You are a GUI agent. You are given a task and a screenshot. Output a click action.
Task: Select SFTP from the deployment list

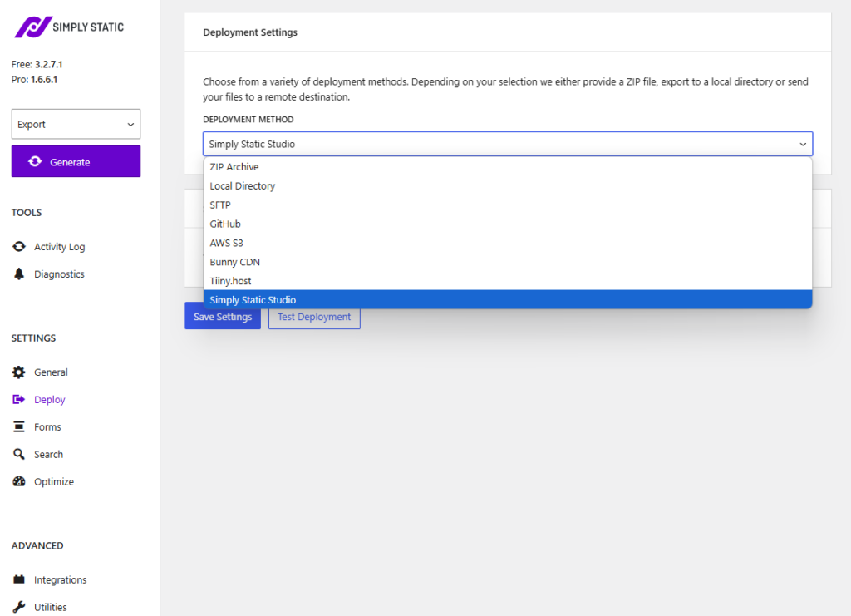click(x=508, y=205)
